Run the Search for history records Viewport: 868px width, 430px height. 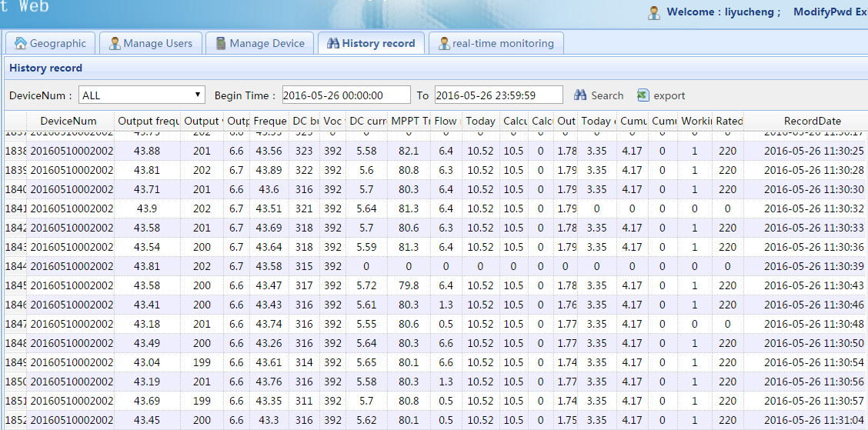tap(599, 95)
